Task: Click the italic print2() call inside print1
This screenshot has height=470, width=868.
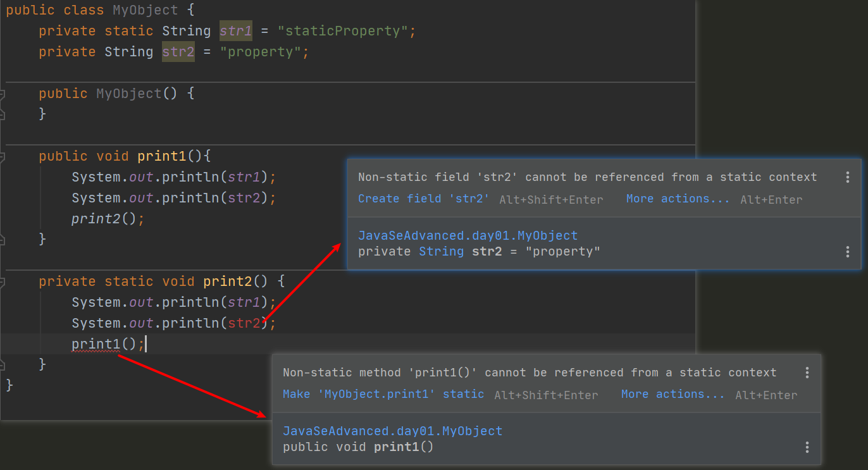Action: tap(104, 219)
